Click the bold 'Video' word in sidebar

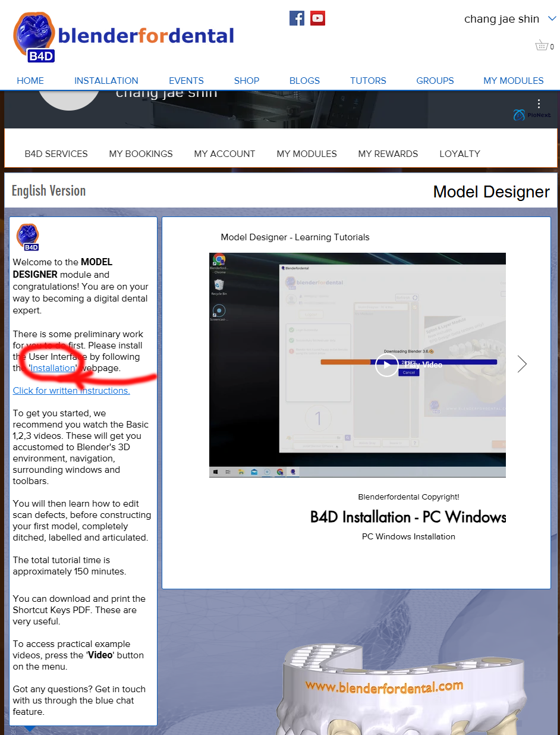coord(100,655)
